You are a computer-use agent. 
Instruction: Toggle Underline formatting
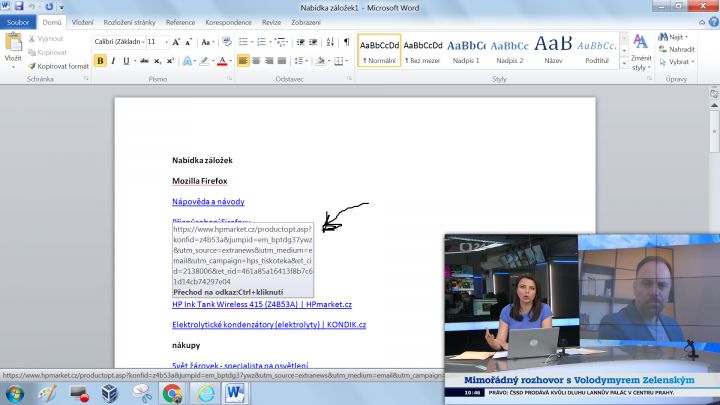[126, 61]
